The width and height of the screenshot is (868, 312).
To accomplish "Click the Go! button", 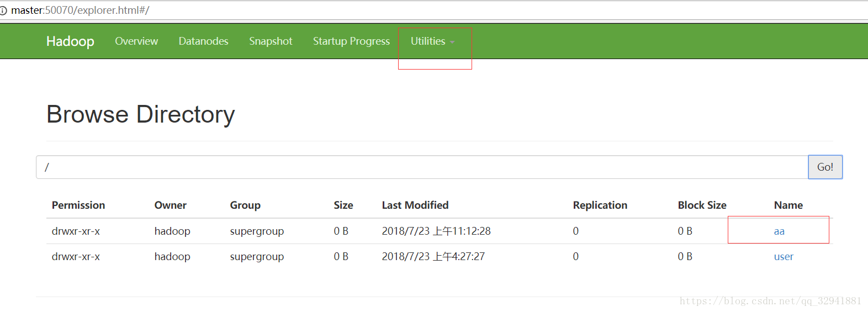I will coord(825,167).
